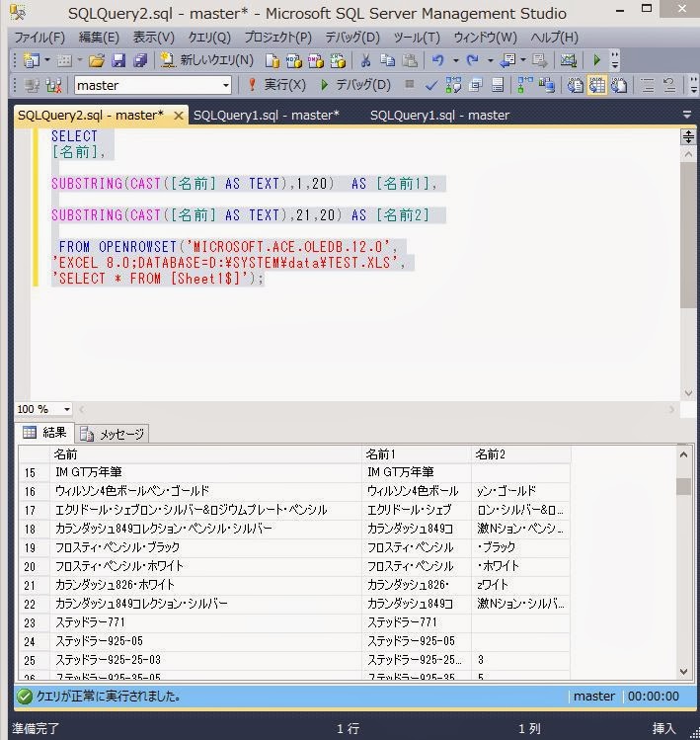This screenshot has width=700, height=740.
Task: Switch to SQLQuery1.sql - master tab
Action: coord(439,116)
